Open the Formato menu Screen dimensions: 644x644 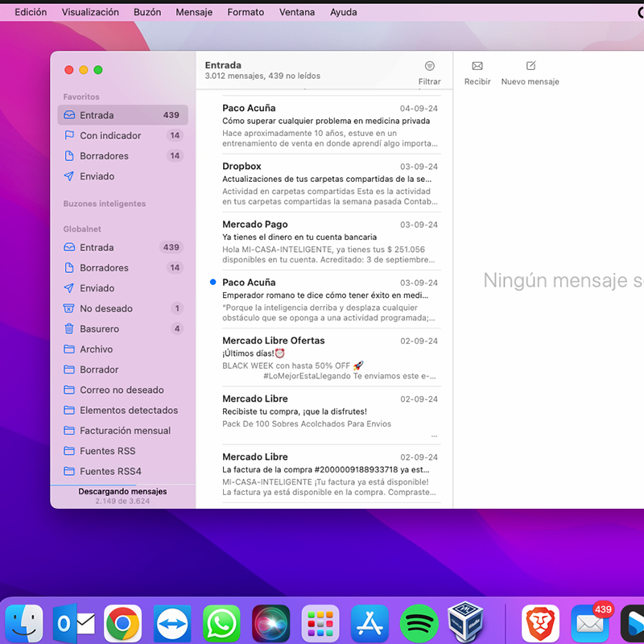[x=246, y=12]
